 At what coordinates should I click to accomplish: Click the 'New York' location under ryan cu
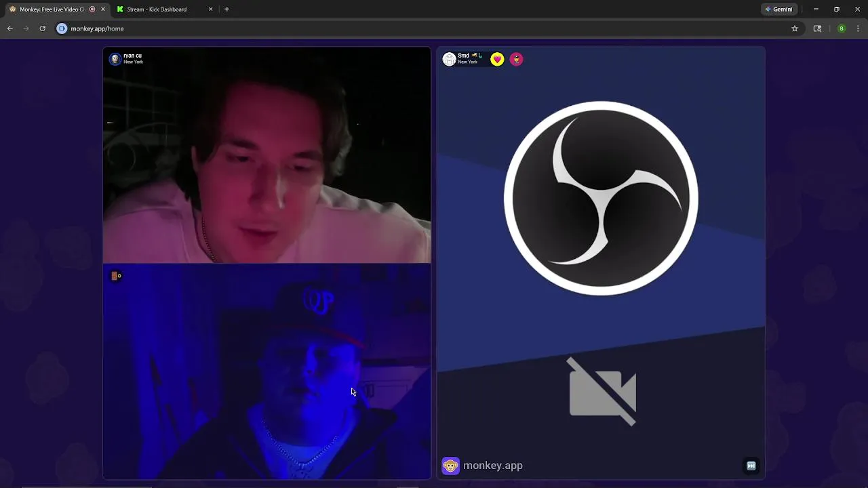pos(133,62)
